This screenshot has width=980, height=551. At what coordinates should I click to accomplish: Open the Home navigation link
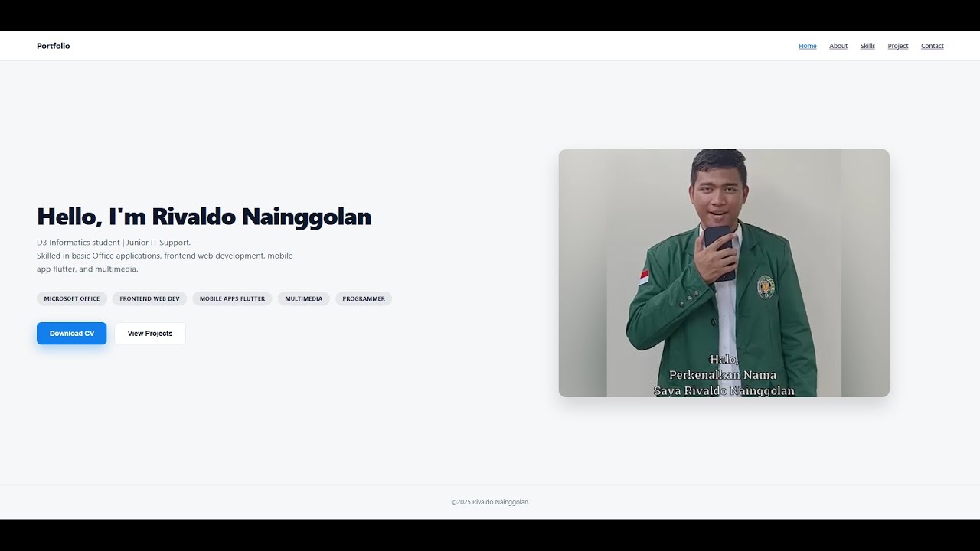coord(808,46)
